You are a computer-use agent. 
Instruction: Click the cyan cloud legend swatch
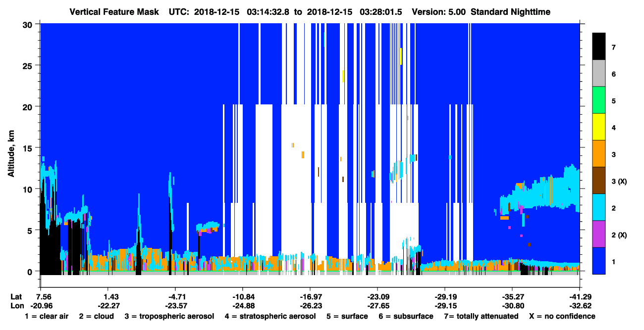click(x=599, y=207)
